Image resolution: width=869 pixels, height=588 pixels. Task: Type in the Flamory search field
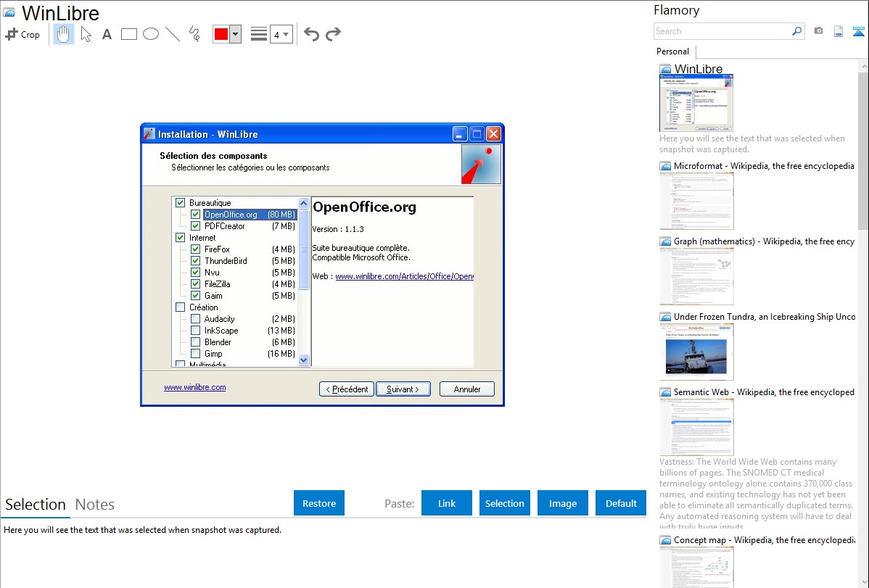click(x=722, y=31)
